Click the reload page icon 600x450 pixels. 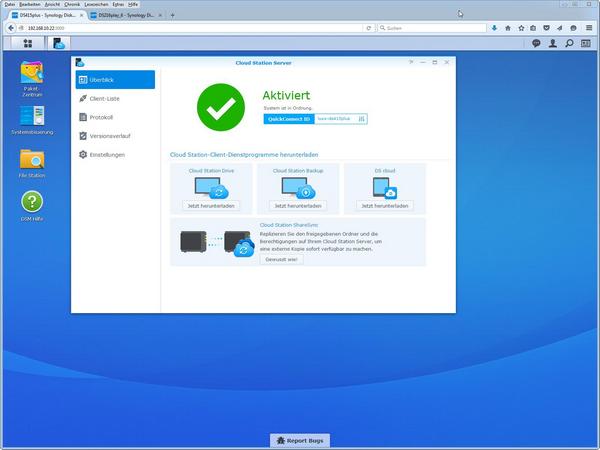coord(368,28)
